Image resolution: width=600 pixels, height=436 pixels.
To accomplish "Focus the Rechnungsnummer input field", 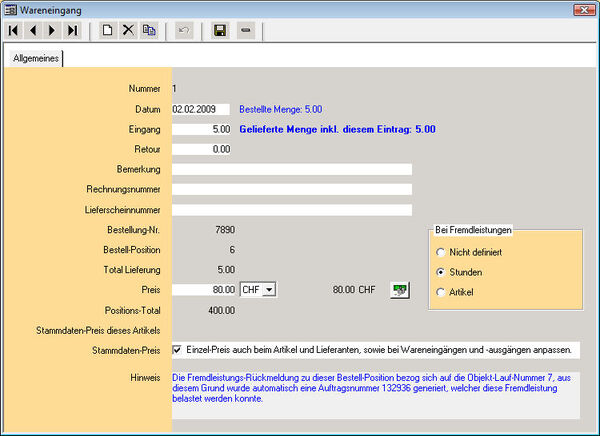I will pos(291,189).
